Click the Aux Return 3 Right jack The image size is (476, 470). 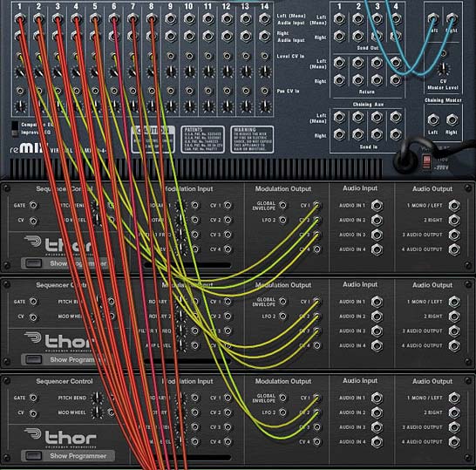tap(377, 80)
